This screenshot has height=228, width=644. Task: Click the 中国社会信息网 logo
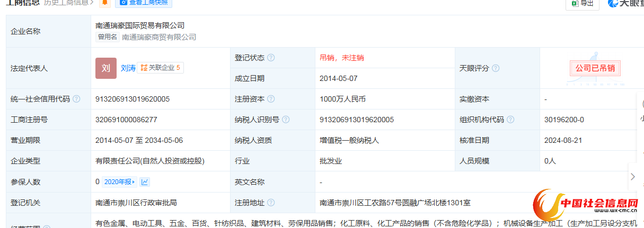[588, 205]
